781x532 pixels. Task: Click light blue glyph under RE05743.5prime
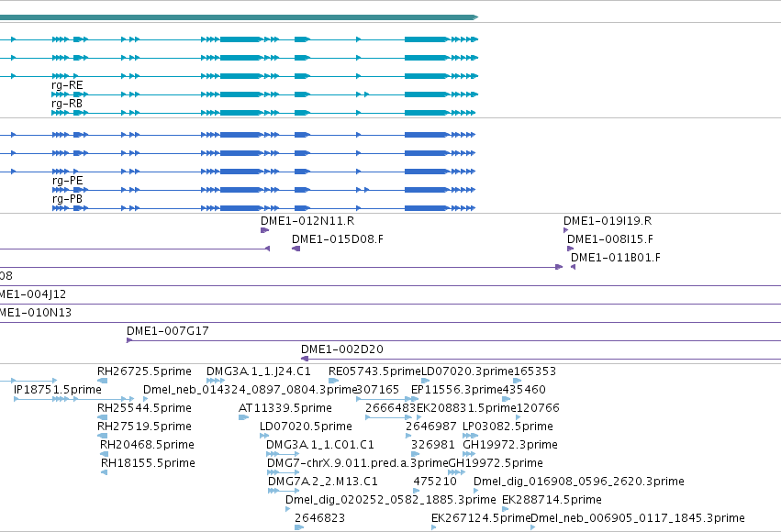(x=333, y=381)
